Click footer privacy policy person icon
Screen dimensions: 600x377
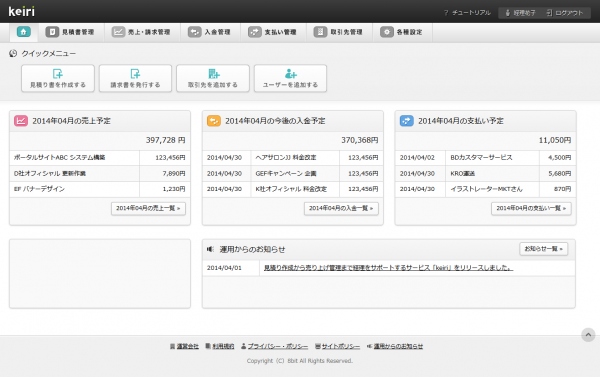point(243,346)
